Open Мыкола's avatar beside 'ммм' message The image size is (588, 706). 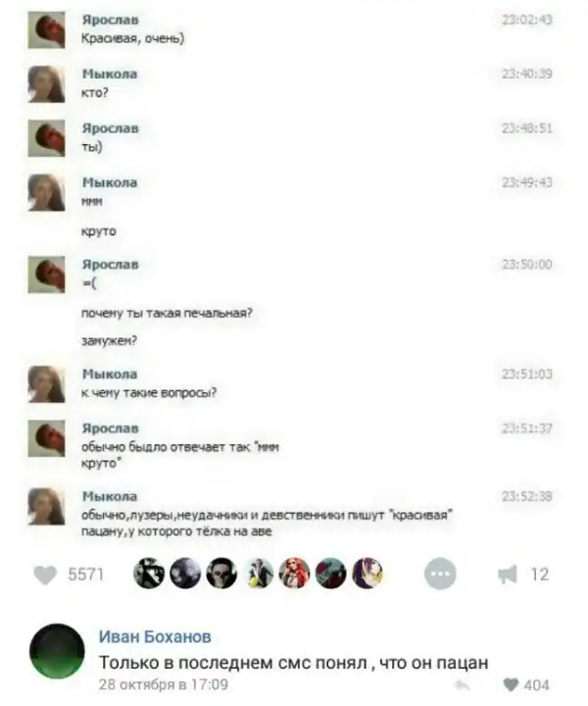[46, 193]
